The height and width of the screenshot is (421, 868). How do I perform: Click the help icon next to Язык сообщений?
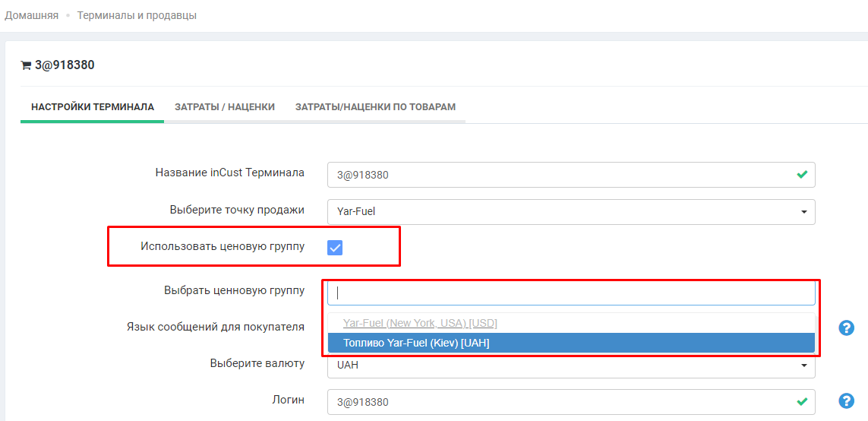847,328
